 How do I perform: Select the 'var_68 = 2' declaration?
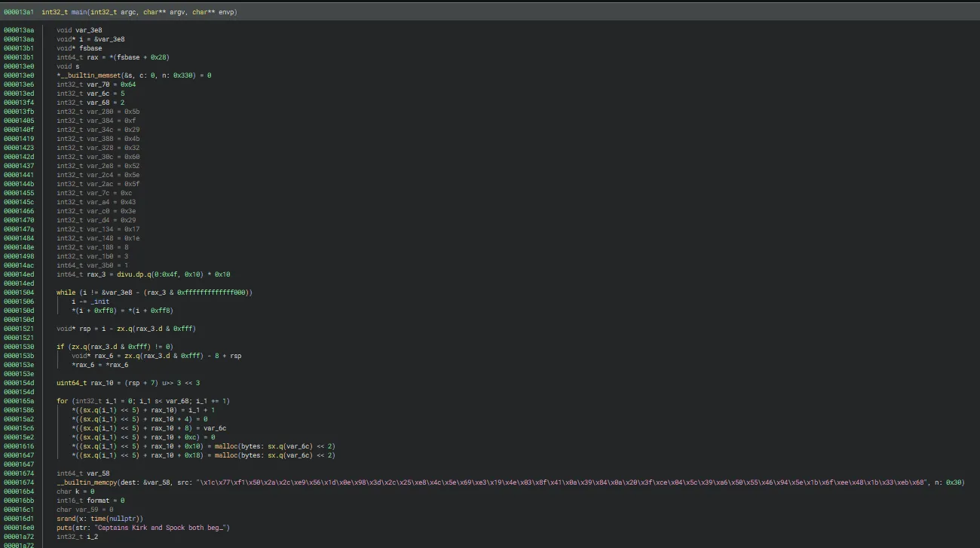click(90, 103)
